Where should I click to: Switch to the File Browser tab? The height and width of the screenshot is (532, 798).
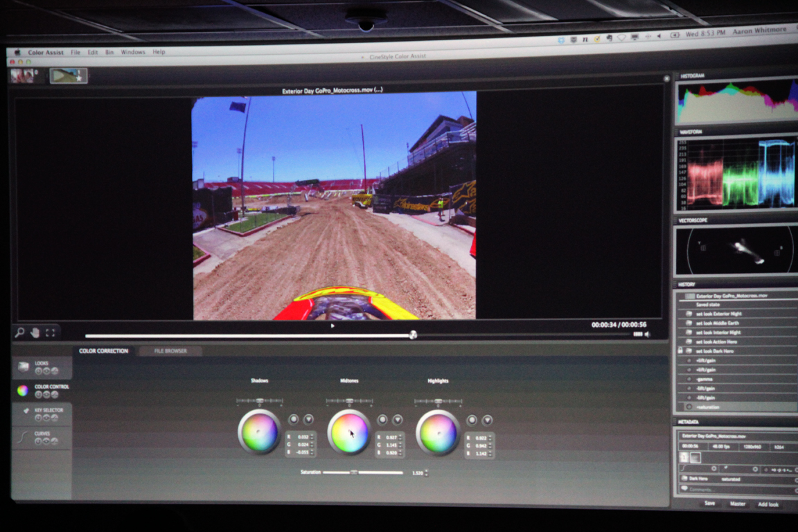(x=170, y=351)
